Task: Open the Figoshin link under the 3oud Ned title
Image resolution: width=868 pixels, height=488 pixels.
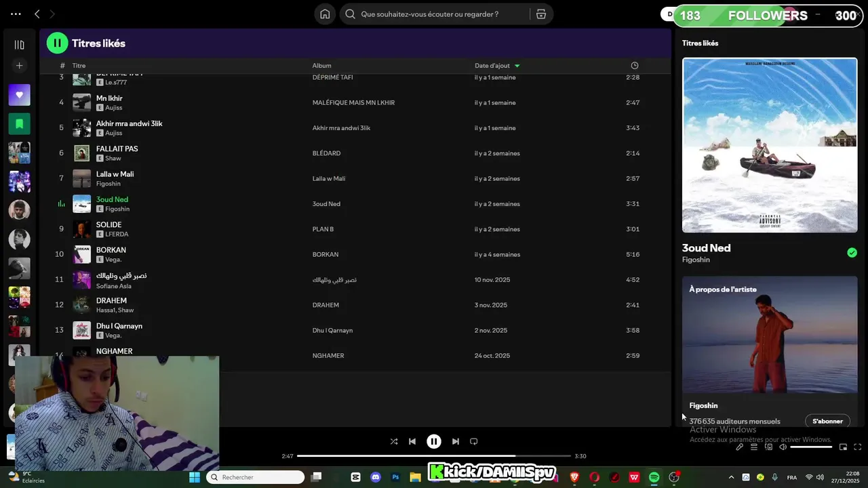Action: tap(696, 260)
